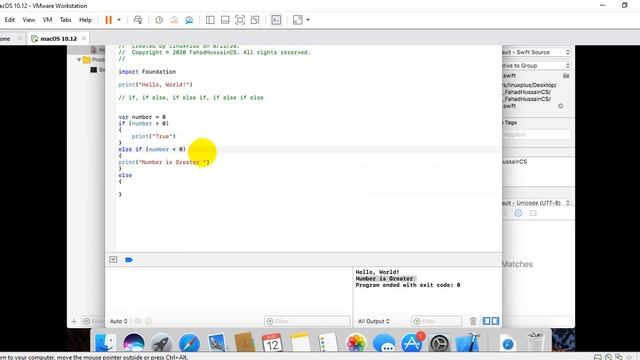Open Xcode hammer icon in dock

coord(468,342)
